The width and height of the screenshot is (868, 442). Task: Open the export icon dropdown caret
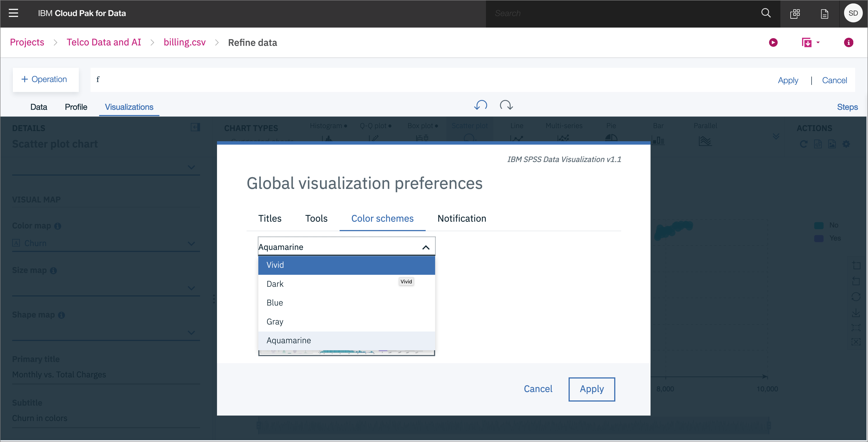818,42
